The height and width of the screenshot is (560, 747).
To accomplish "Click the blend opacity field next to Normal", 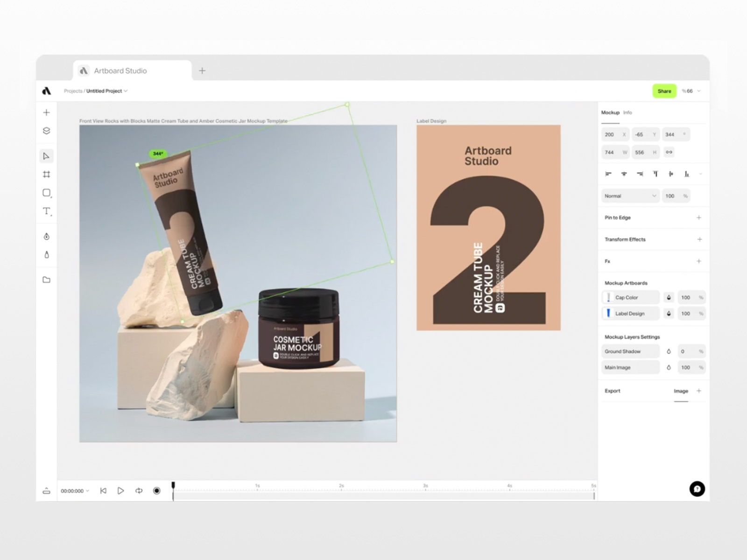I will pyautogui.click(x=676, y=196).
